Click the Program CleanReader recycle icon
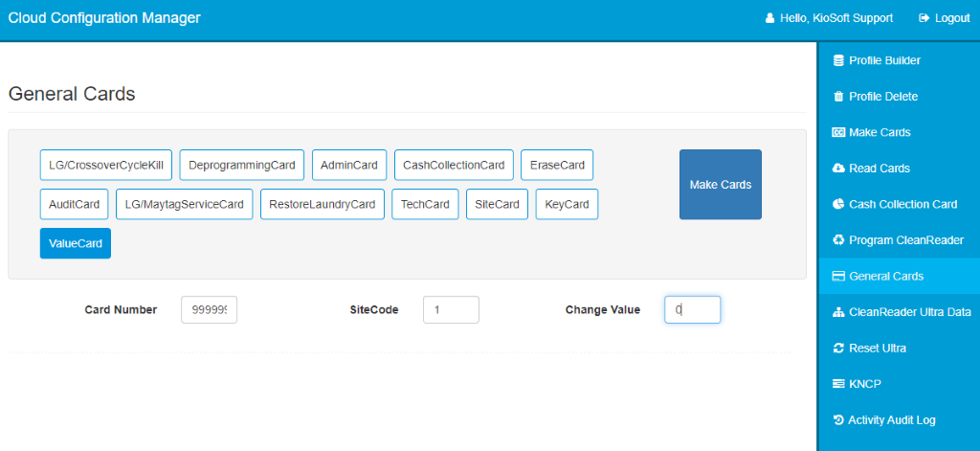This screenshot has height=451, width=980. click(838, 240)
